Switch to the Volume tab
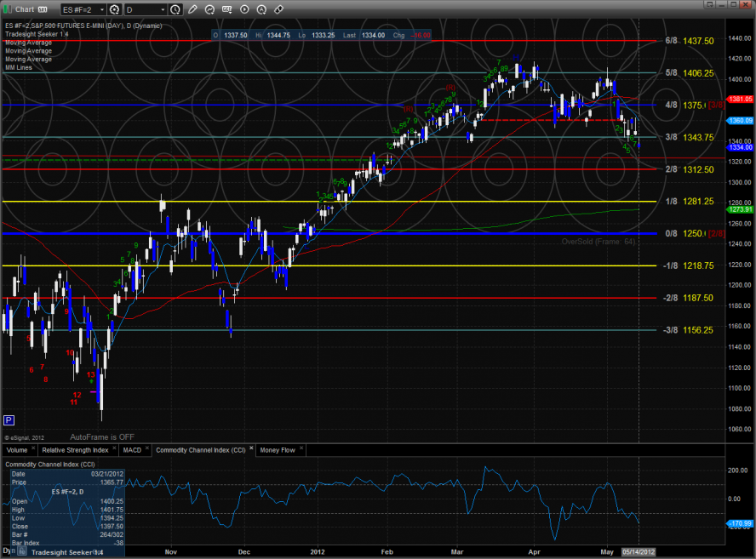 [x=17, y=449]
